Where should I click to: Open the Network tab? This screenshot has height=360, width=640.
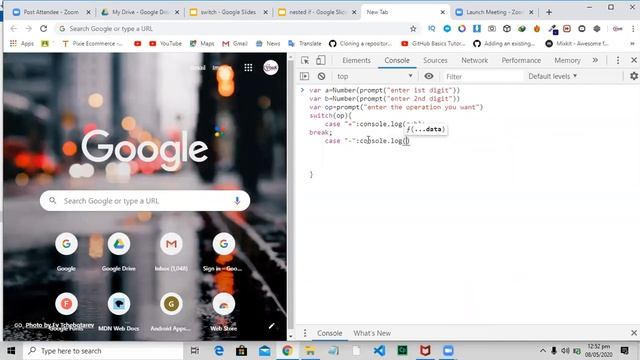click(474, 60)
